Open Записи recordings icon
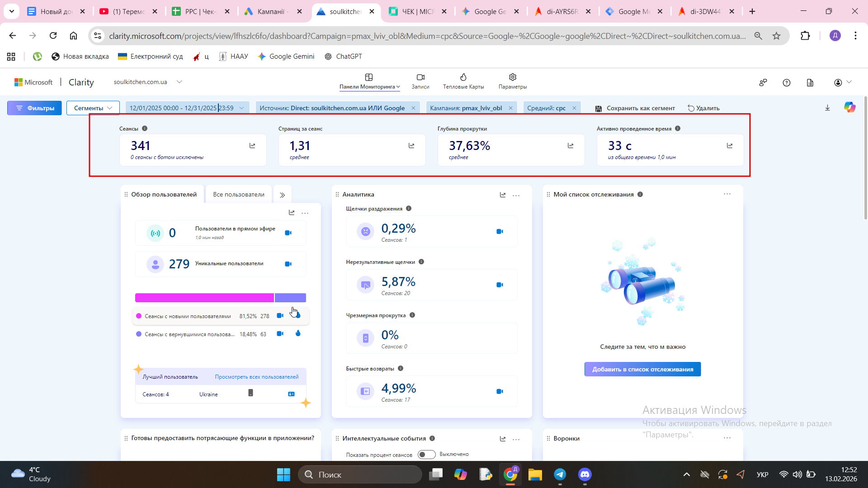Screen dimensions: 868x488 point(420,77)
